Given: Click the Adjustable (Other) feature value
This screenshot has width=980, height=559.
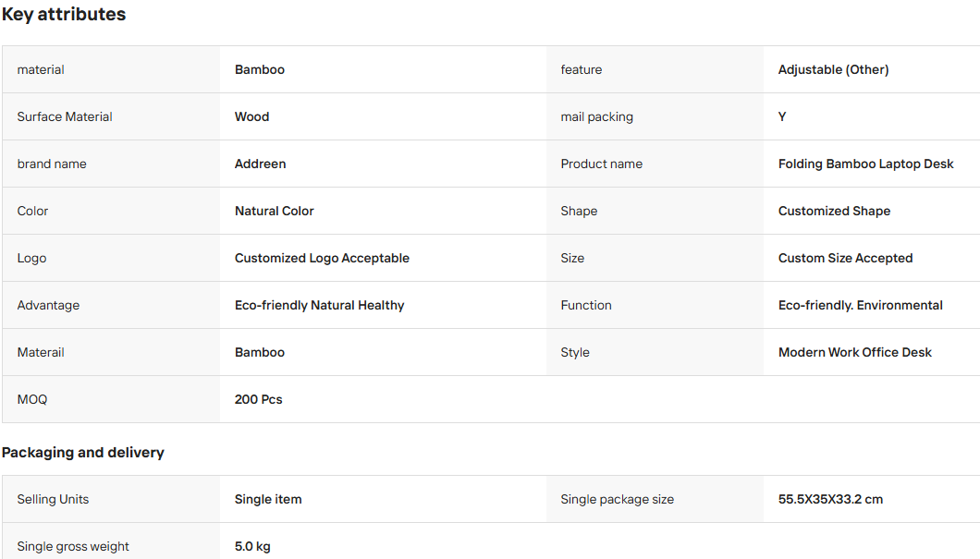Looking at the screenshot, I should pyautogui.click(x=833, y=69).
